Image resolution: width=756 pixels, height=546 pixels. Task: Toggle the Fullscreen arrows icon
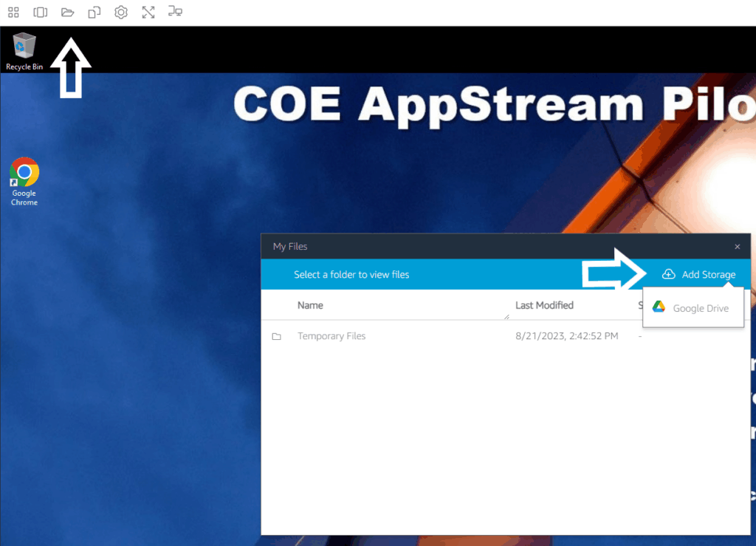click(x=148, y=12)
